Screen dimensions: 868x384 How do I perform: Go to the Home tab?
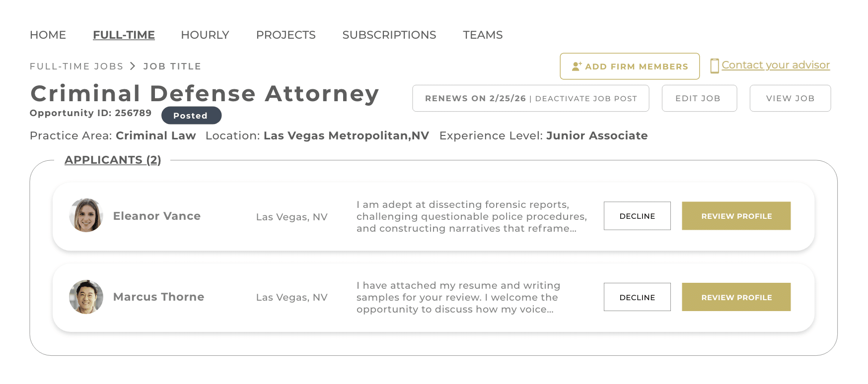tap(48, 35)
